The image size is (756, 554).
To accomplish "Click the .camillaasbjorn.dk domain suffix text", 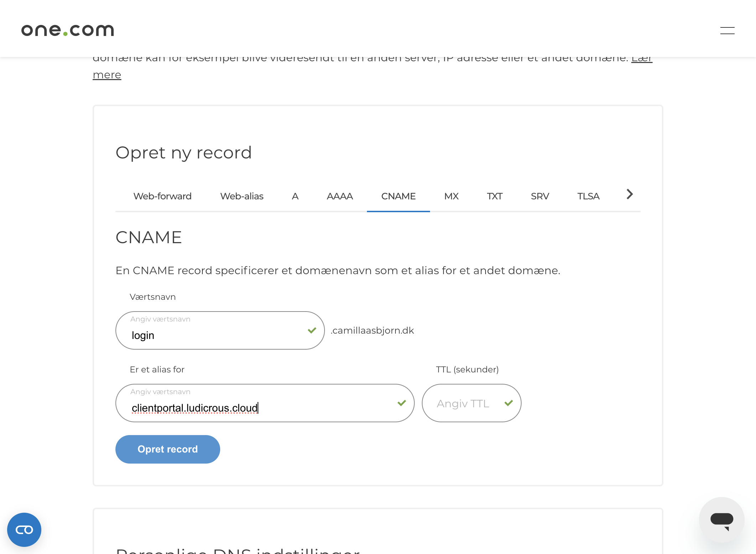I will point(372,331).
